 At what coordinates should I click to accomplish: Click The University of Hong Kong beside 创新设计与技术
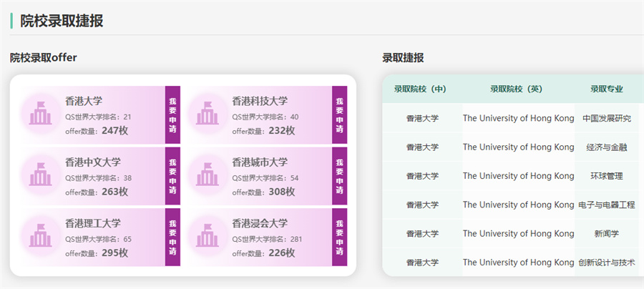pyautogui.click(x=518, y=263)
